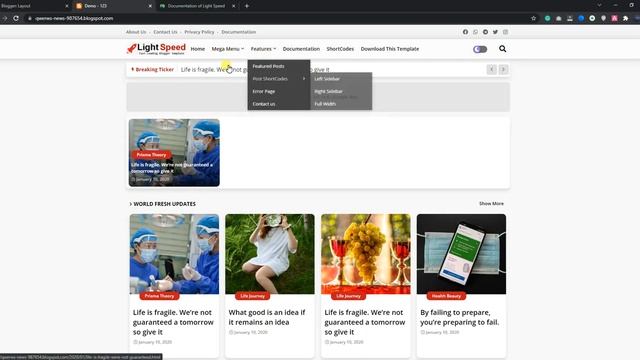Screen dimensions: 640x360
Task: Open a new browser tab with plus
Action: click(x=247, y=6)
